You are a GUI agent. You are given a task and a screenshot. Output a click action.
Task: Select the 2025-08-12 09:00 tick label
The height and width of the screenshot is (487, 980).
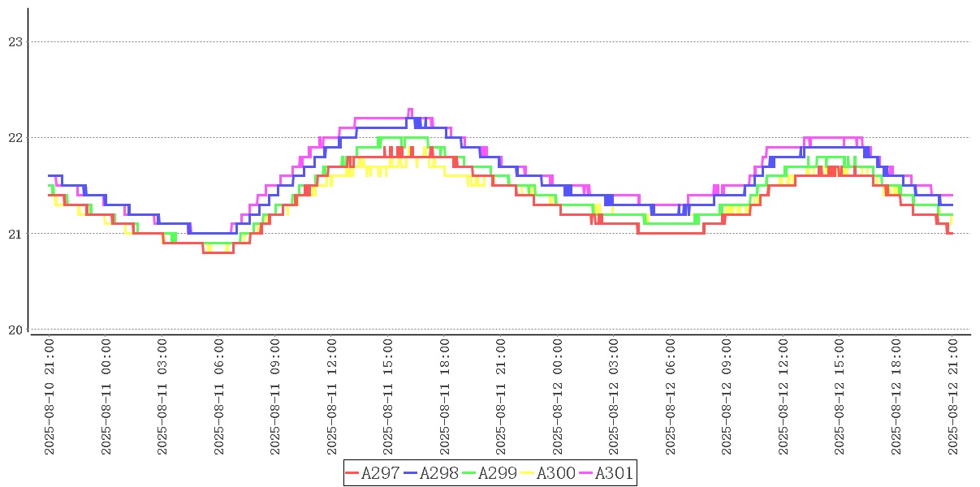tap(727, 397)
